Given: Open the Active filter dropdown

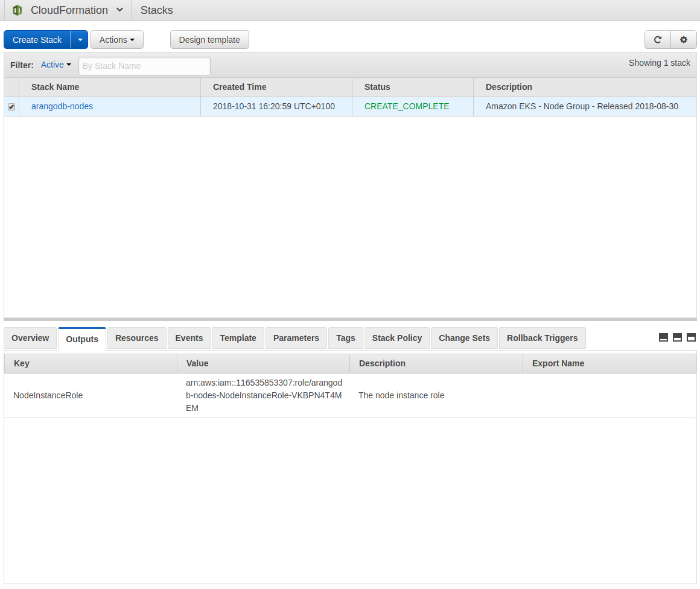Looking at the screenshot, I should 56,65.
